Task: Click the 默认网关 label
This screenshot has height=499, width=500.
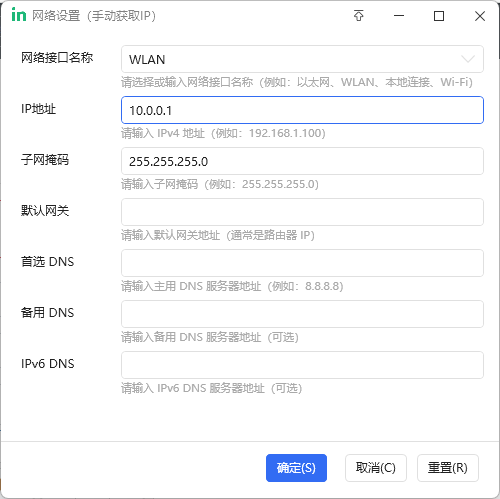Action: pyautogui.click(x=45, y=211)
